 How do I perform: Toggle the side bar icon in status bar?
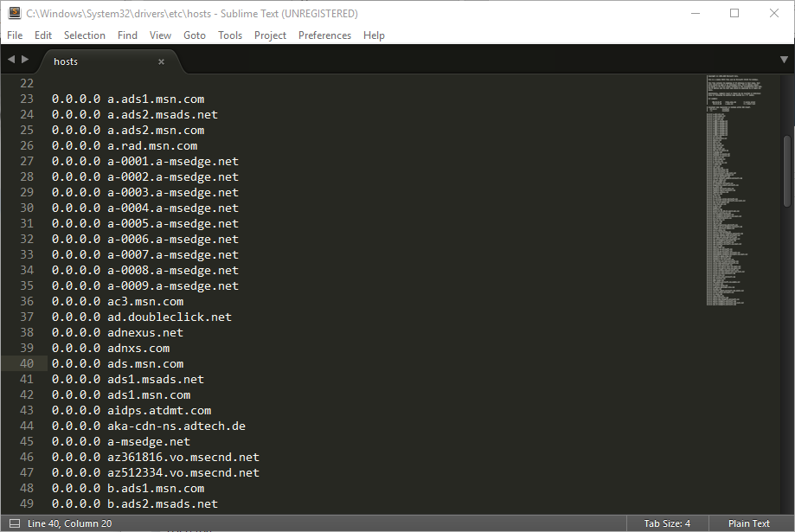pos(14,523)
